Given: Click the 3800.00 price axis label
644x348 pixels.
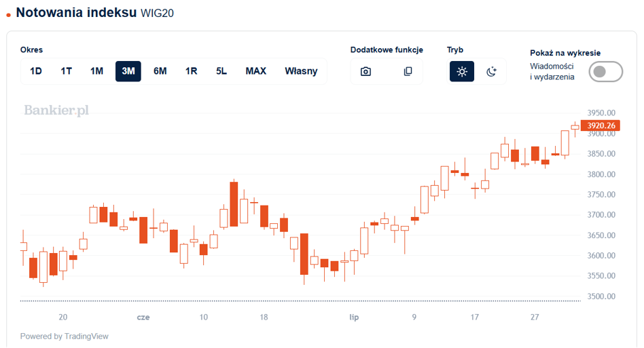Looking at the screenshot, I should (601, 174).
